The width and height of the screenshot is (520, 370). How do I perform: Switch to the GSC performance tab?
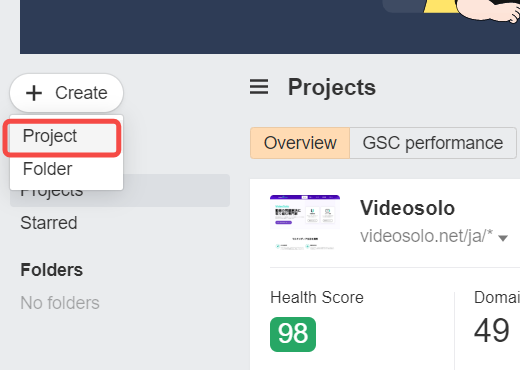pos(433,143)
